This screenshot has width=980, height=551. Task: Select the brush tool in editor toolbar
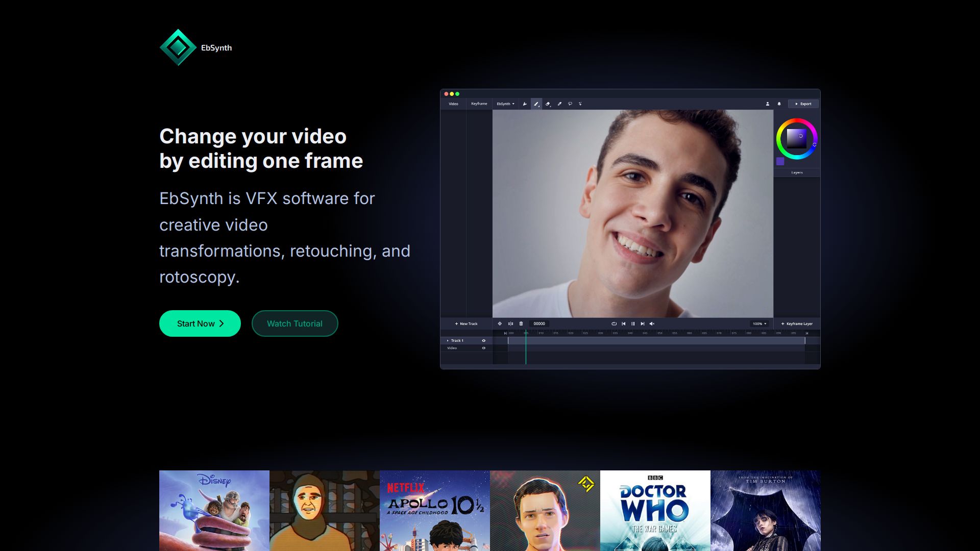536,104
